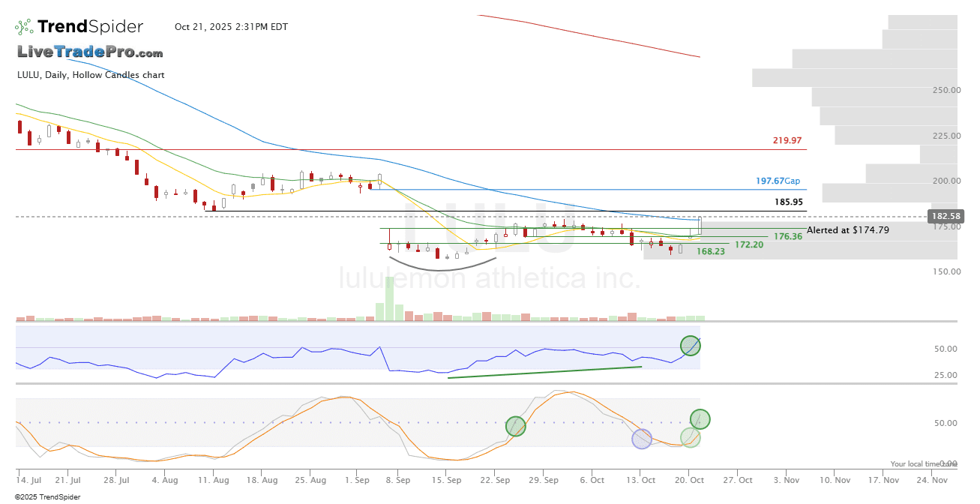Select the green RSI divergence trendline
This screenshot has width=980, height=504.
(x=544, y=372)
